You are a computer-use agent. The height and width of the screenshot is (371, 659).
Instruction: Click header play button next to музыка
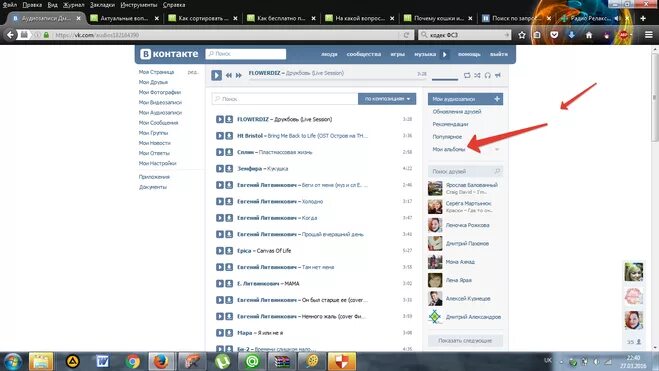click(445, 54)
